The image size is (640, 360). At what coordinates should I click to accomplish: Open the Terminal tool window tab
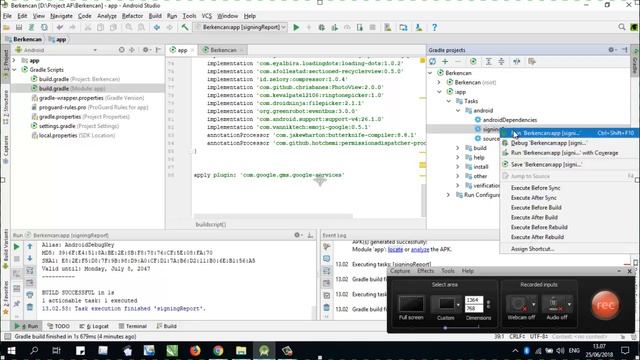133,326
